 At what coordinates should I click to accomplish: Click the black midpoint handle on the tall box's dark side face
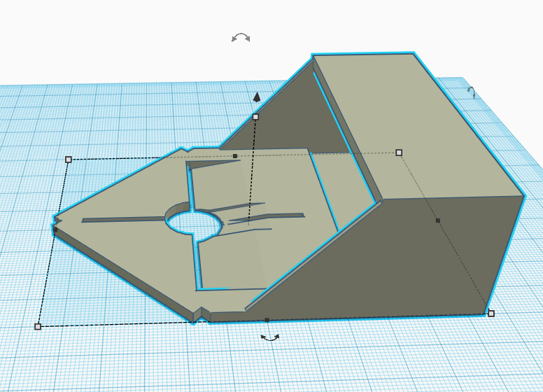[x=438, y=220]
